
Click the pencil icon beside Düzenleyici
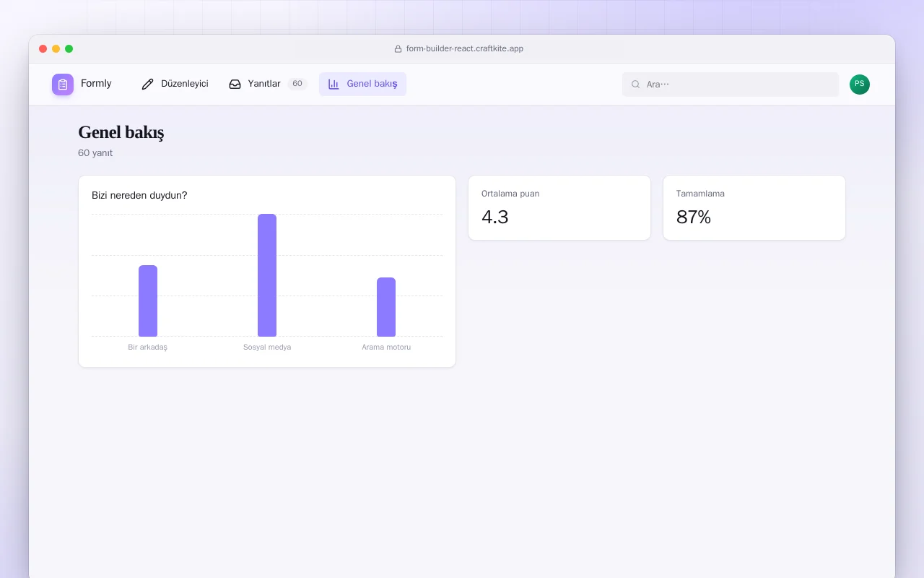148,85
